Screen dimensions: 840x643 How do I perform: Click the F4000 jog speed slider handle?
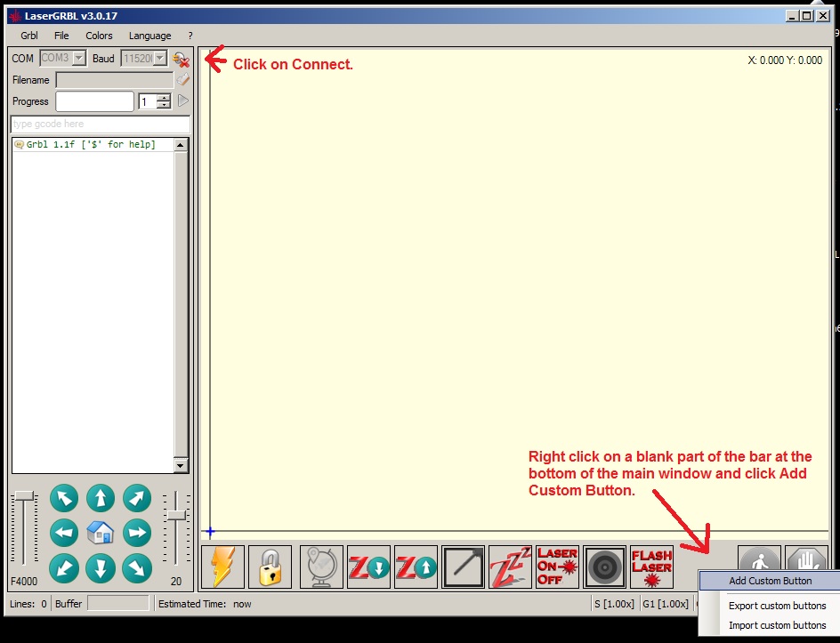pyautogui.click(x=24, y=496)
